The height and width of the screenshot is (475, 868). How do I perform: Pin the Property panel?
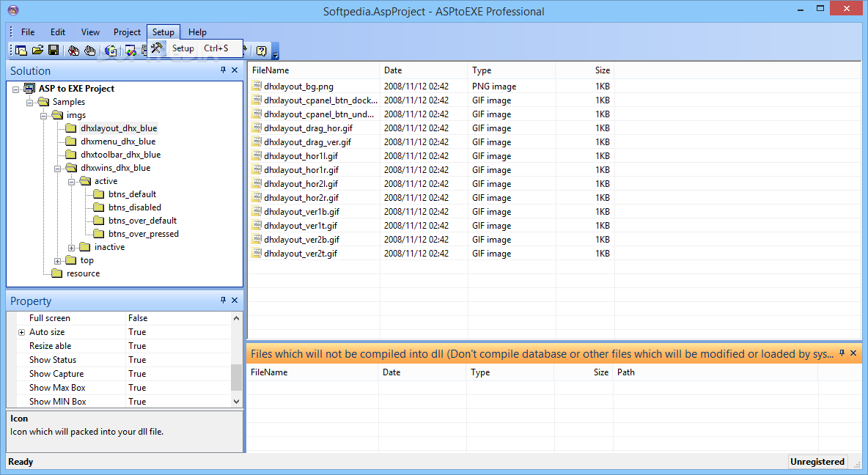pyautogui.click(x=223, y=300)
